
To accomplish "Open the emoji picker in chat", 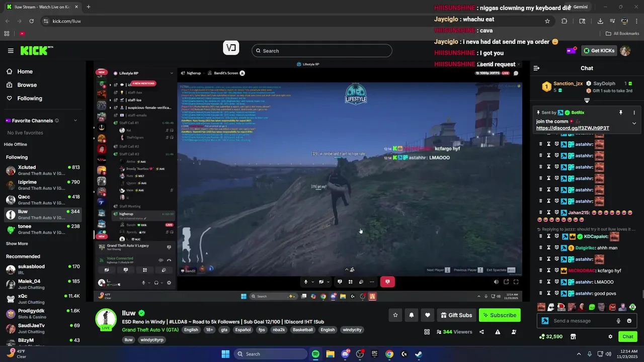I will coord(629,321).
